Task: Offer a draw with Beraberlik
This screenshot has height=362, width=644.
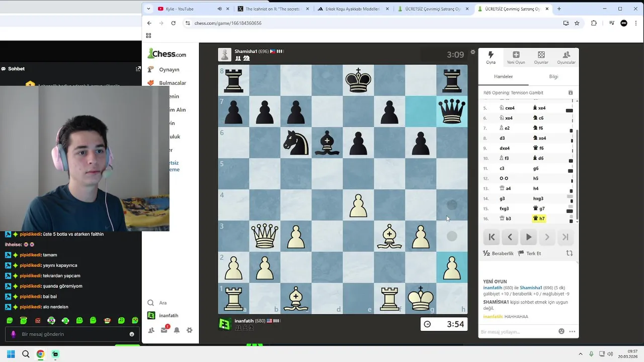Action: (498, 253)
